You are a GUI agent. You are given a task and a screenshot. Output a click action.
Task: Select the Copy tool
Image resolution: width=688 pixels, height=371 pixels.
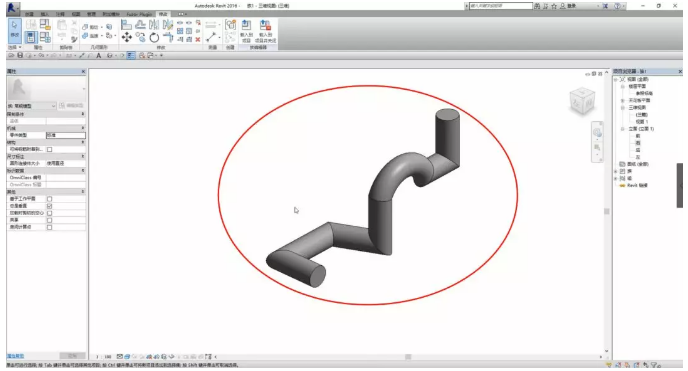pos(140,37)
